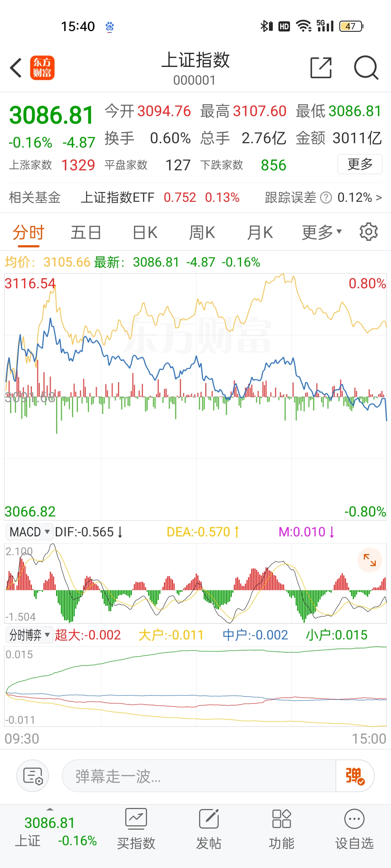This screenshot has width=391, height=868.
Task: Open the 功能 grid icon
Action: coord(281,818)
